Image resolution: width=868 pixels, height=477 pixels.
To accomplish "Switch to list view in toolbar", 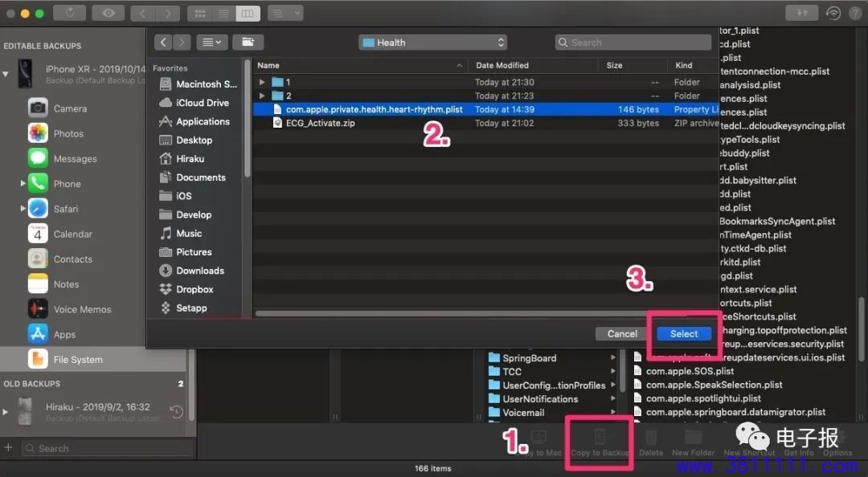I will pyautogui.click(x=223, y=14).
